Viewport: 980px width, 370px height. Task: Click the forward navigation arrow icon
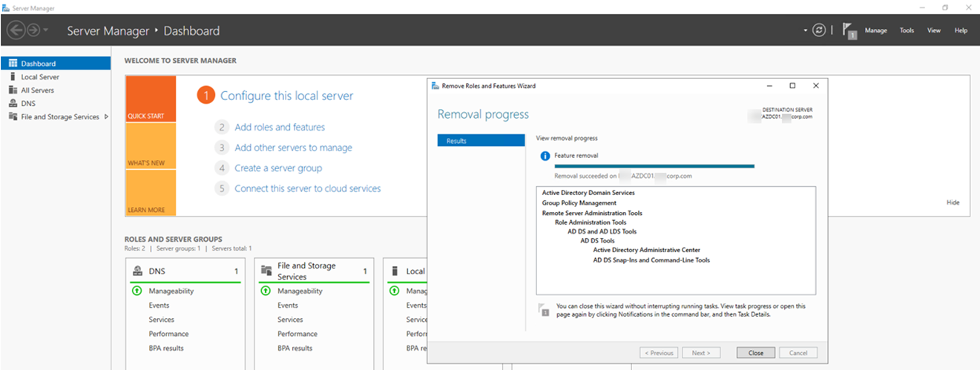34,30
